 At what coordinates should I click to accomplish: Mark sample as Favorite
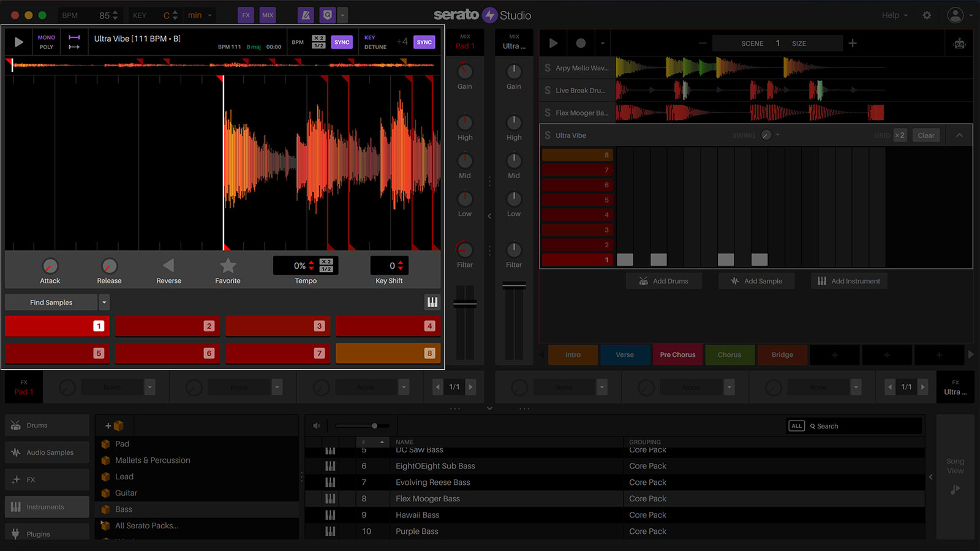click(x=228, y=266)
